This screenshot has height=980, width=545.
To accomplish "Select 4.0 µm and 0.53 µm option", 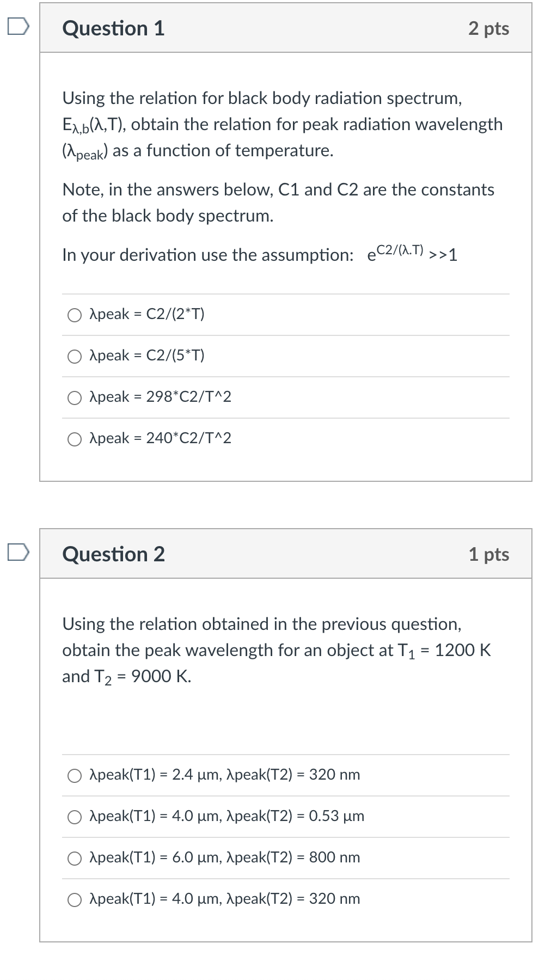I will [x=75, y=817].
